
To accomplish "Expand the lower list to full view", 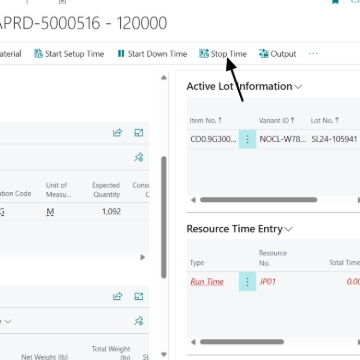I will pyautogui.click(x=139, y=296).
